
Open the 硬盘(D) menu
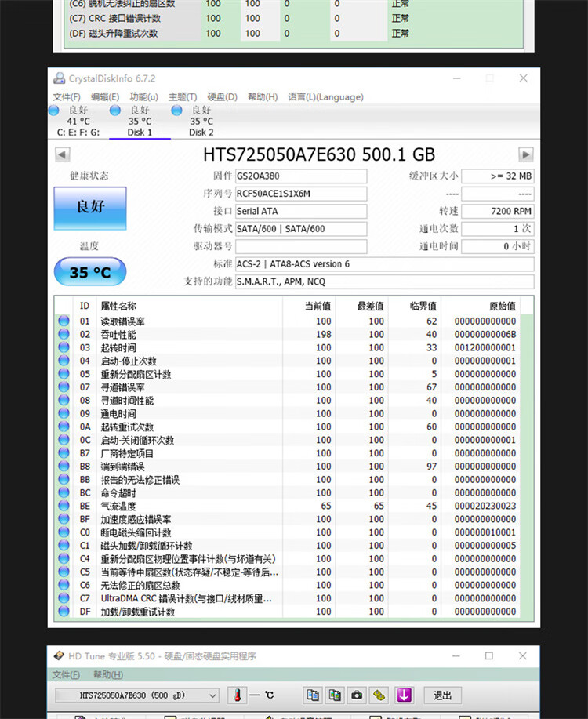[222, 96]
